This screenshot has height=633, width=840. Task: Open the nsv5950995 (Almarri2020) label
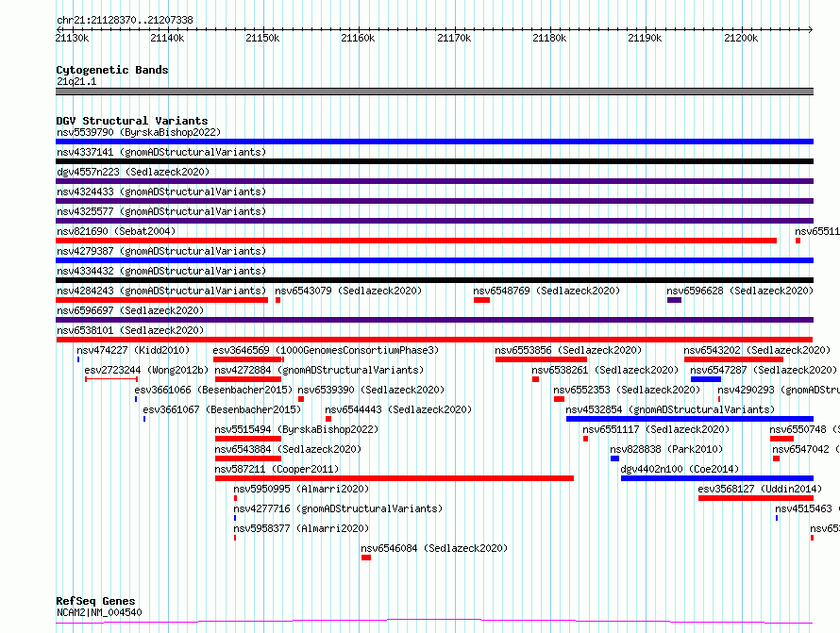(x=301, y=489)
